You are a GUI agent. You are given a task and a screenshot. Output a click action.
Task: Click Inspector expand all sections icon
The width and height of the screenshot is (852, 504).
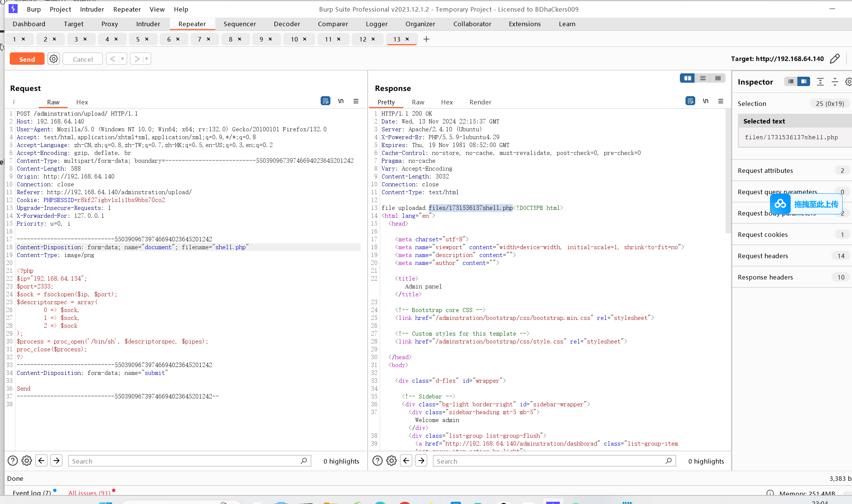820,82
